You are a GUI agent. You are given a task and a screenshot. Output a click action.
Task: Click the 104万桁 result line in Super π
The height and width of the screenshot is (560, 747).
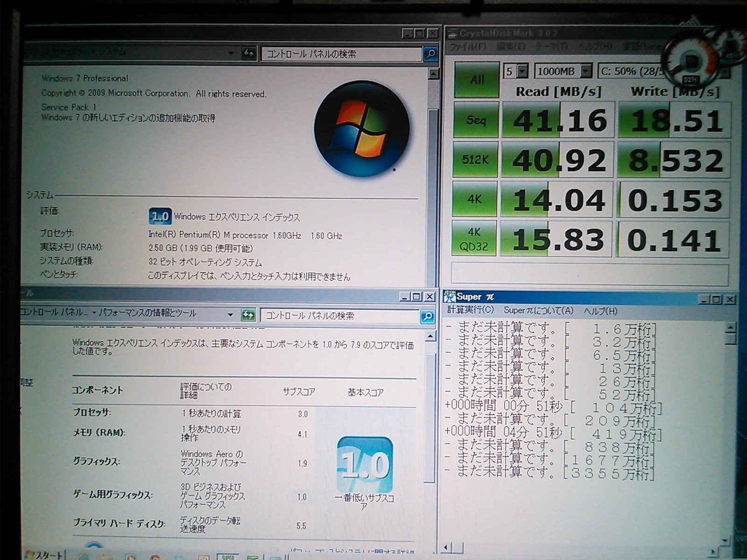(x=553, y=407)
